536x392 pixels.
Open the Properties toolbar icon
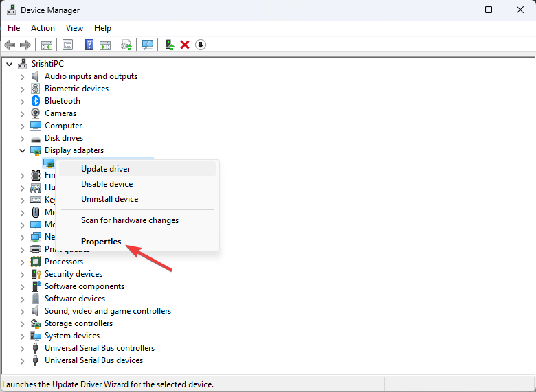(67, 45)
